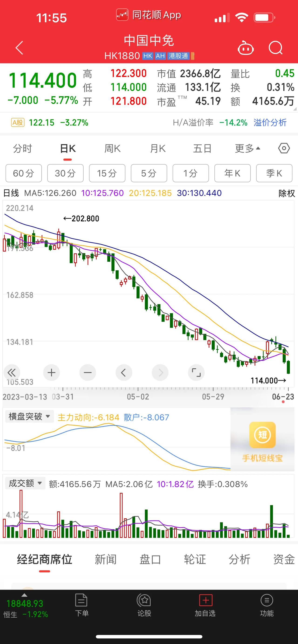The height and width of the screenshot is (644, 298).
Task: Tap the 换手:0.308% volume label
Action: click(x=223, y=484)
